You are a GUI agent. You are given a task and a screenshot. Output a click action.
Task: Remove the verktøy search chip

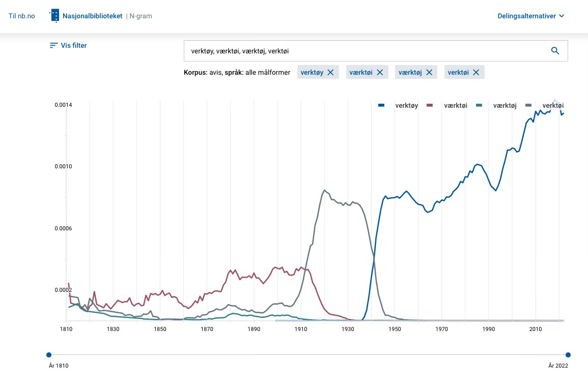330,72
